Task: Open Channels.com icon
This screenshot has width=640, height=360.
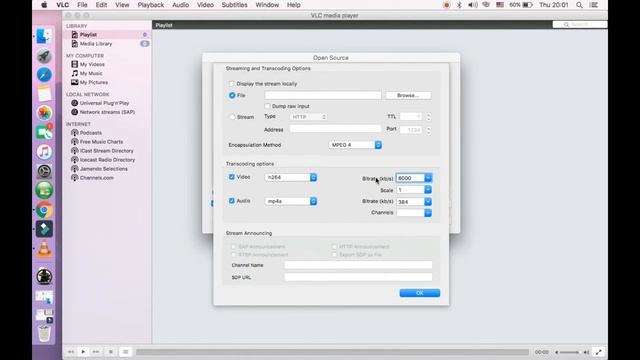Action: click(x=75, y=178)
